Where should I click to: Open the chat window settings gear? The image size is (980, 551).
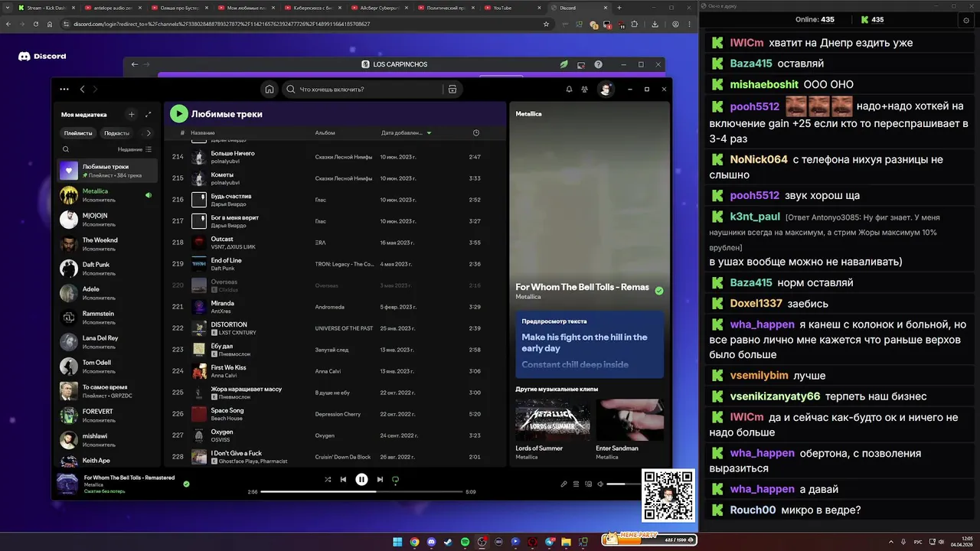[966, 20]
